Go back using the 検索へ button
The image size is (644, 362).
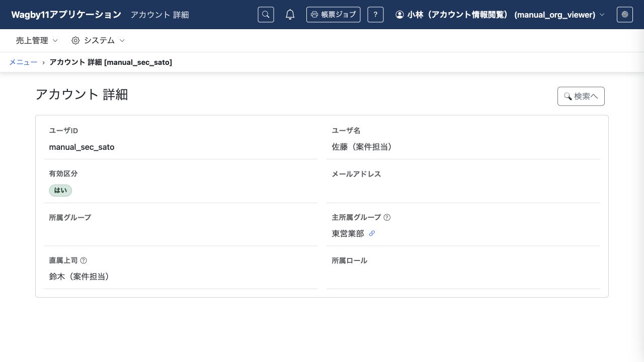tap(581, 97)
